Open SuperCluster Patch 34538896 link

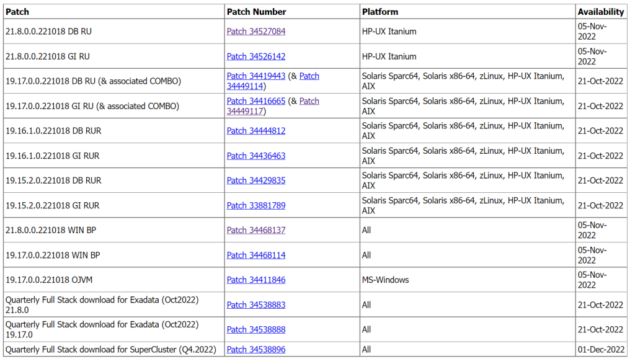click(256, 350)
